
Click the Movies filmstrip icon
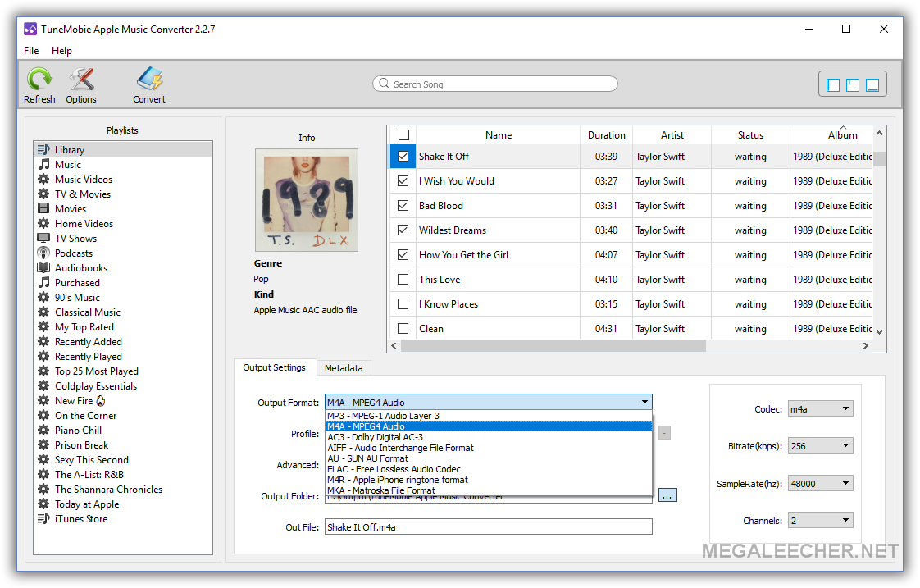click(x=43, y=208)
